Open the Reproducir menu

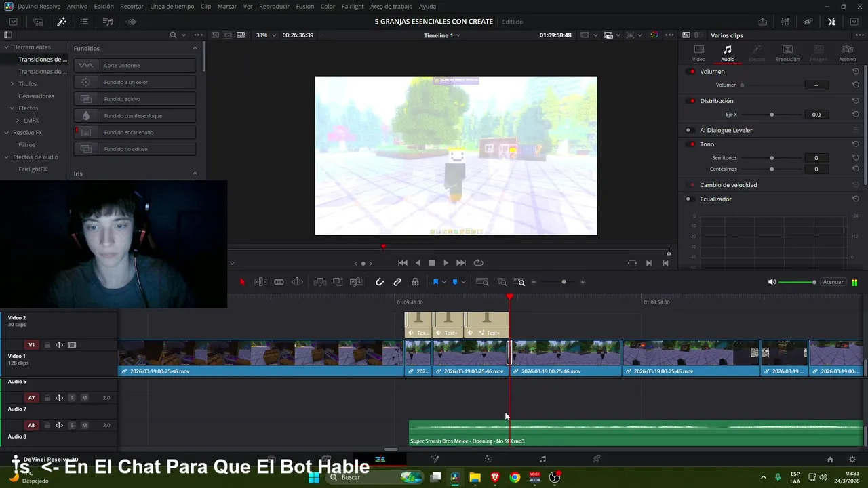274,6
